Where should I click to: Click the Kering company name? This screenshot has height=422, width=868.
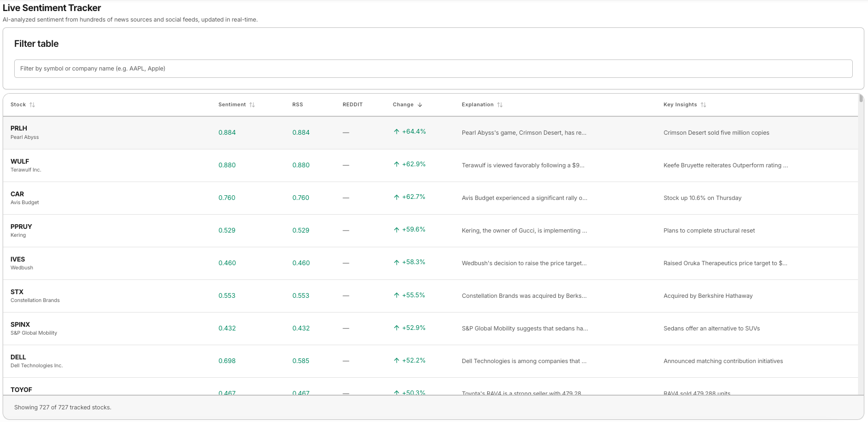click(18, 235)
